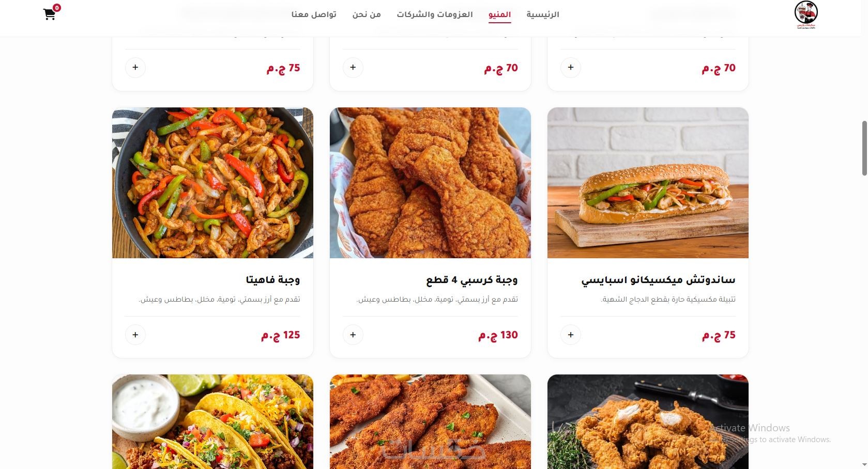The height and width of the screenshot is (469, 868).
Task: Click the وجبة فاهيتا title text
Action: point(273,280)
